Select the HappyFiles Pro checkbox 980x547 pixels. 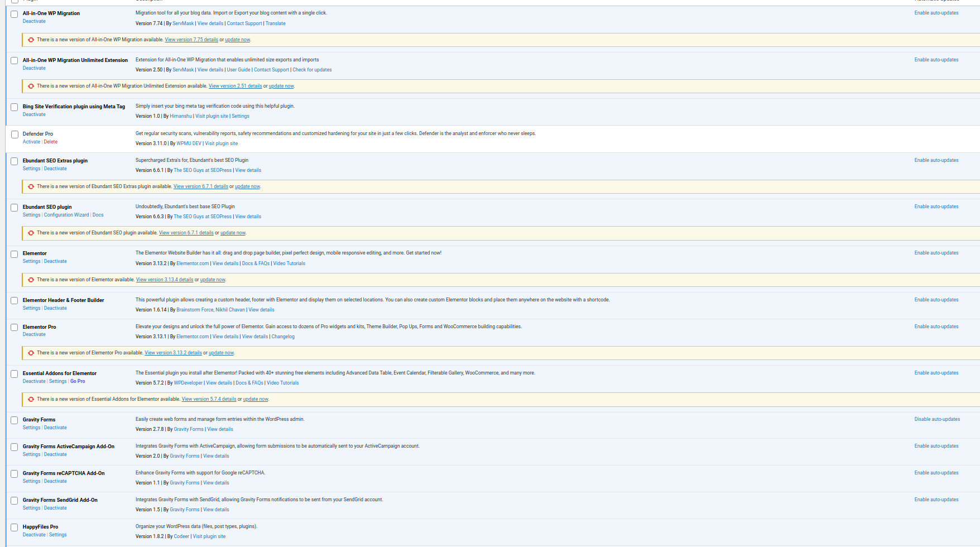point(15,527)
